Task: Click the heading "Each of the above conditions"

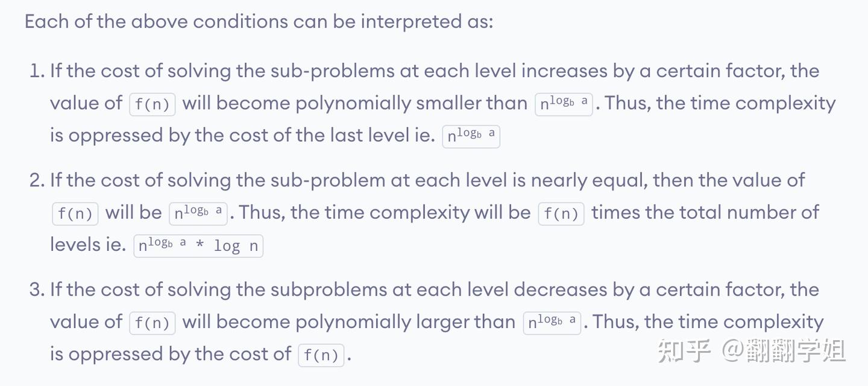Action: tap(259, 22)
